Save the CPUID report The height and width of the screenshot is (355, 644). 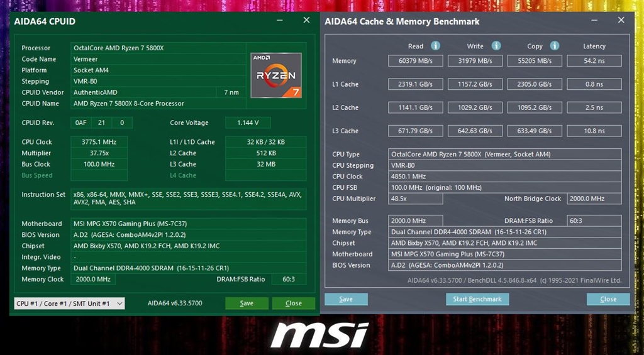click(x=247, y=303)
